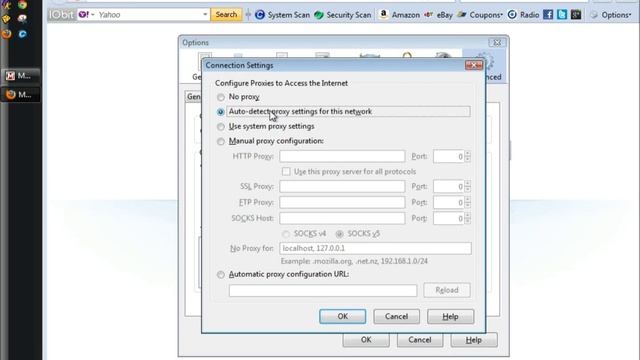Screen dimensions: 640x360
Task: Click the Chrome icon in the sidebar
Action: 22,5
